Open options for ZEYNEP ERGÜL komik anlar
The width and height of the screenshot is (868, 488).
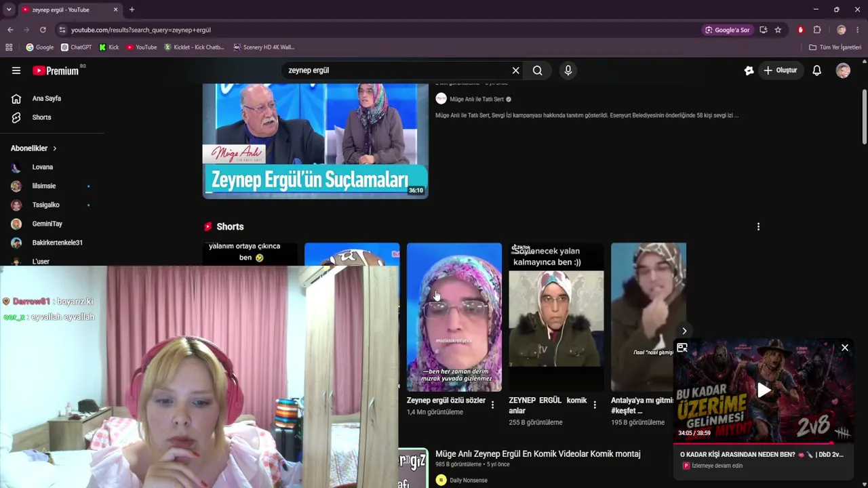[x=595, y=405]
